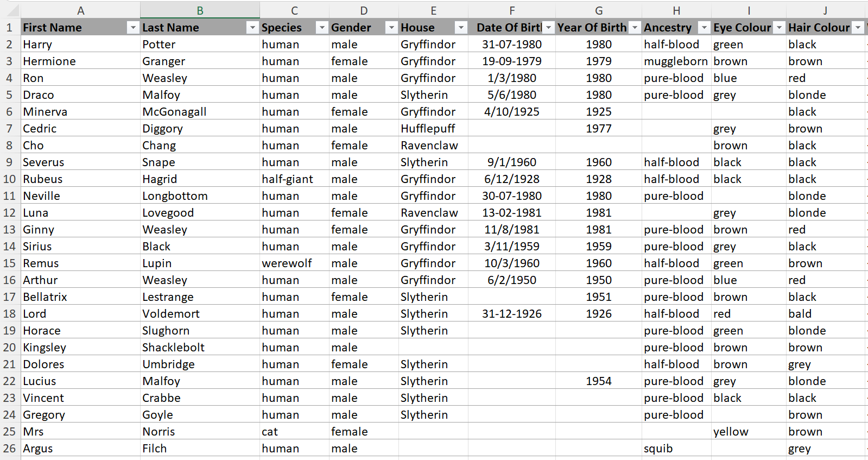Click the bald hair colour cell
Viewport: 868px width, 460px height.
pyautogui.click(x=825, y=314)
